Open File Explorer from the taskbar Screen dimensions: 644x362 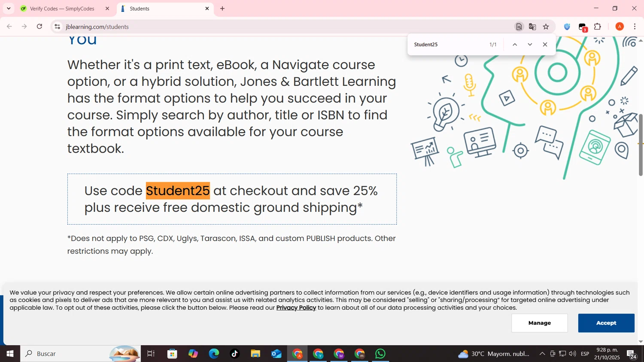point(255,354)
